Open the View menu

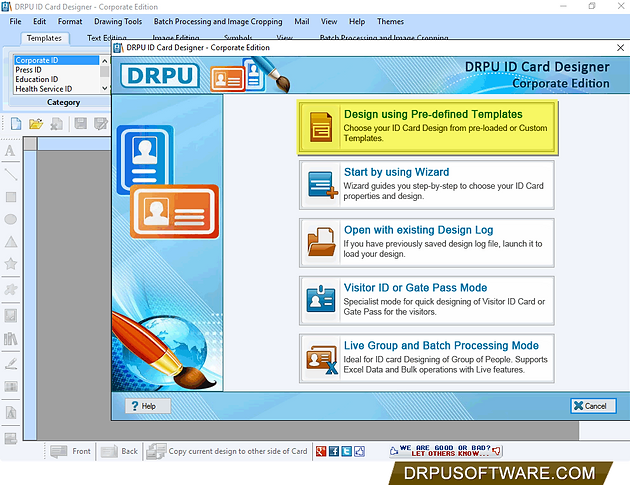coord(329,21)
